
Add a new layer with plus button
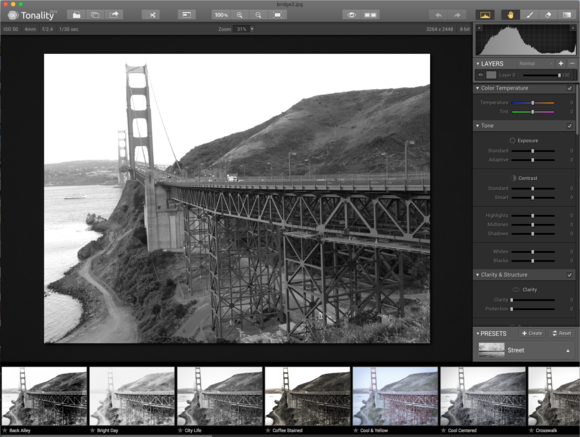tap(561, 64)
